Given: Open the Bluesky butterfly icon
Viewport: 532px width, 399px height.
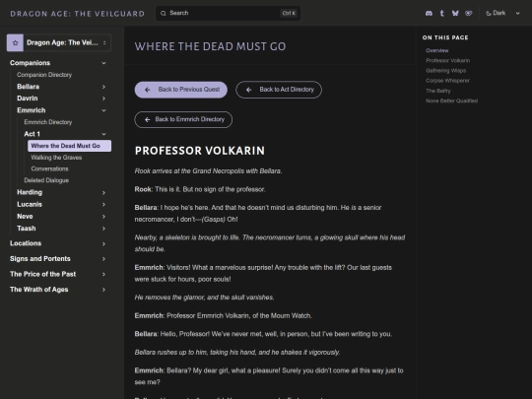Looking at the screenshot, I should [x=455, y=13].
